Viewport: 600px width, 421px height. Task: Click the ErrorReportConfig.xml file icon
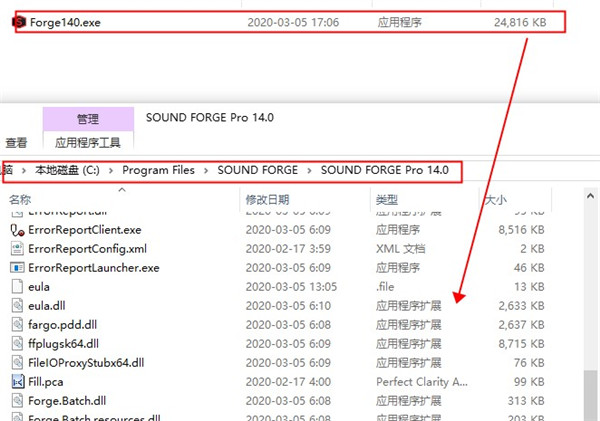tap(17, 249)
